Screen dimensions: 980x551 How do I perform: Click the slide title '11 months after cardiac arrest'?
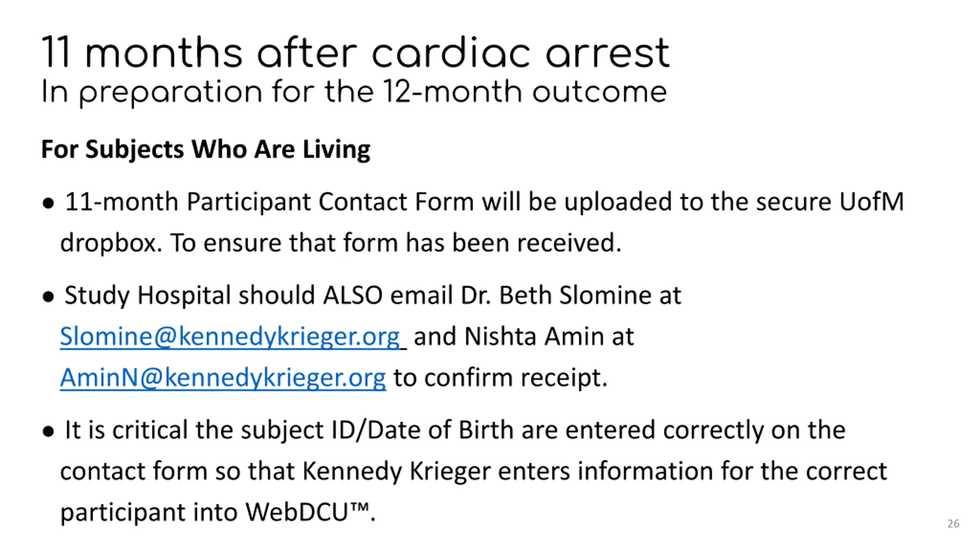point(356,53)
